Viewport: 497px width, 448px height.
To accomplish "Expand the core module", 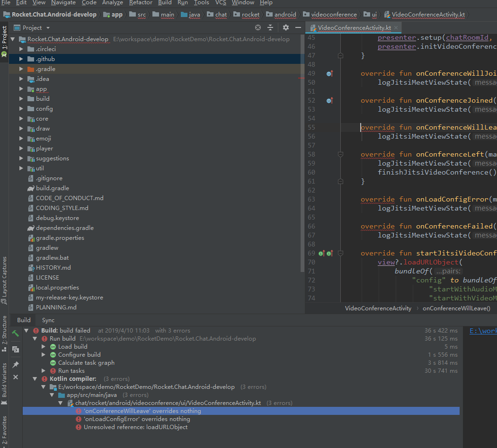I will [21, 119].
